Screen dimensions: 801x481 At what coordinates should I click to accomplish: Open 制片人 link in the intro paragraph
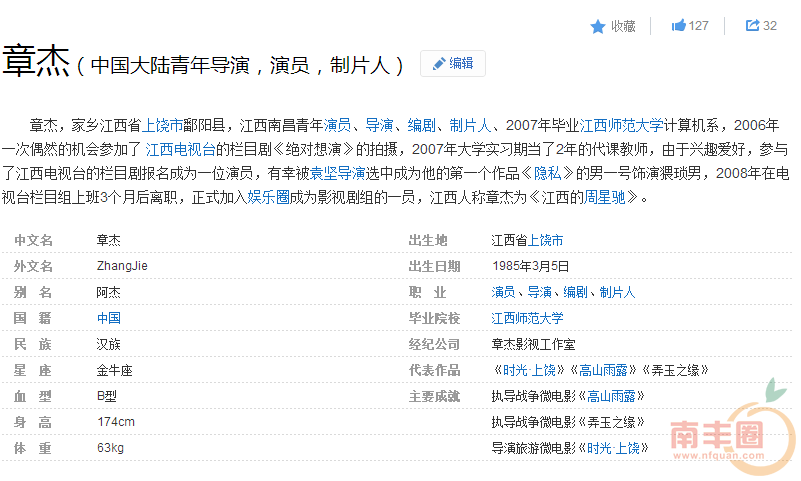470,125
